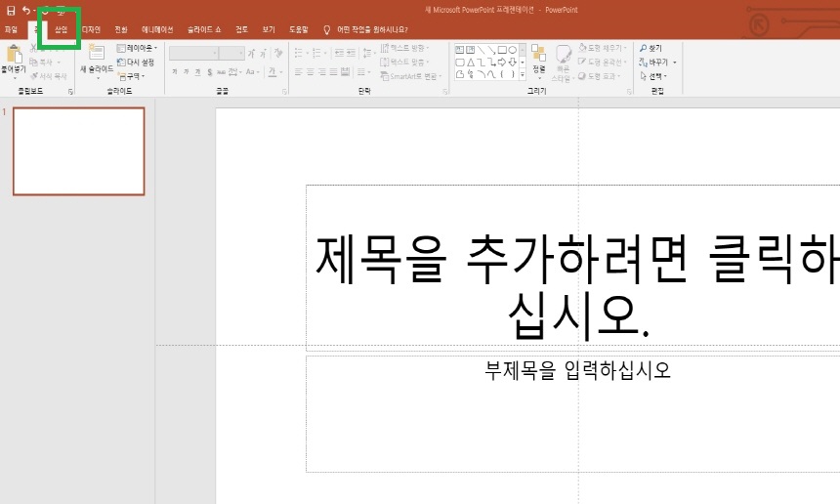Toggle italic formatting button
Screen dimensions: 840x504
click(186, 71)
